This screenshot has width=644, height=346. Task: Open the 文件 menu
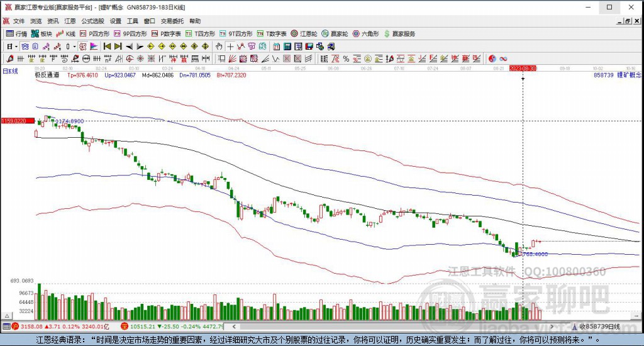click(18, 21)
